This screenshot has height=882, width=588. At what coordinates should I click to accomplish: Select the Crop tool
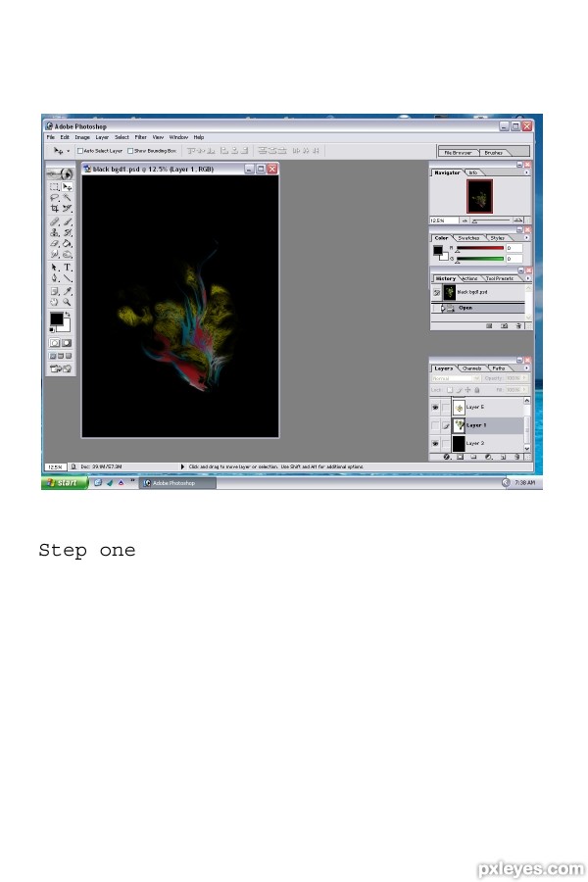pyautogui.click(x=55, y=209)
